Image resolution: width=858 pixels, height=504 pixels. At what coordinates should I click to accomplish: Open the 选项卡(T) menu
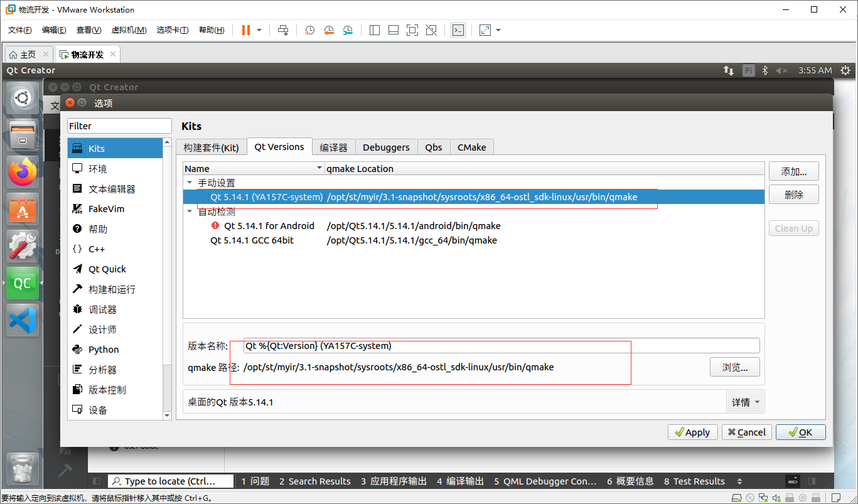tap(173, 30)
